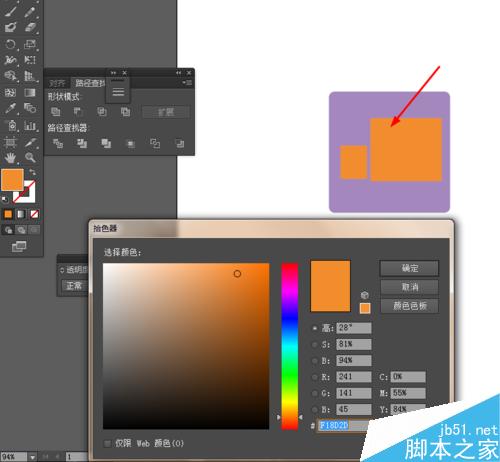Select the Eraser tool
This screenshot has width=500, height=462.
pos(30,27)
